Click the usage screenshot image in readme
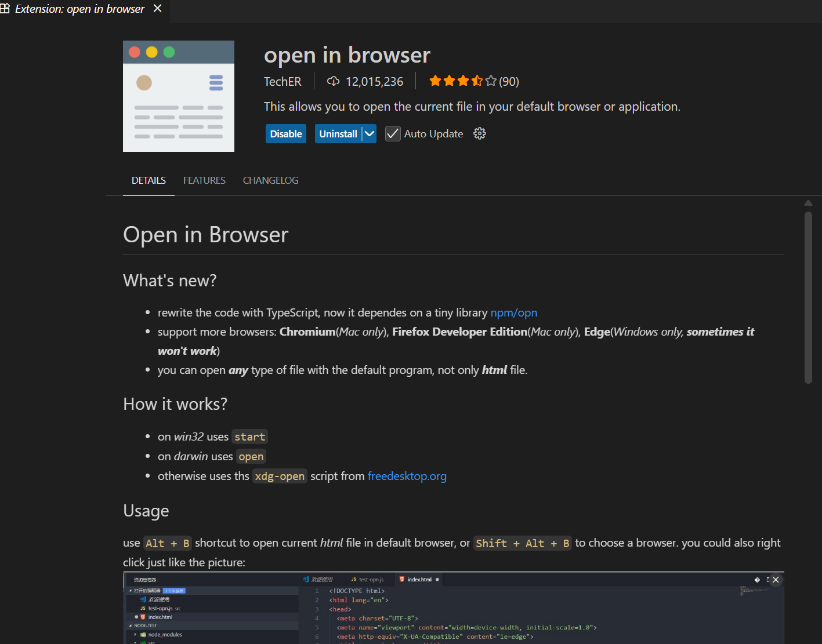The image size is (822, 644). pyautogui.click(x=454, y=608)
